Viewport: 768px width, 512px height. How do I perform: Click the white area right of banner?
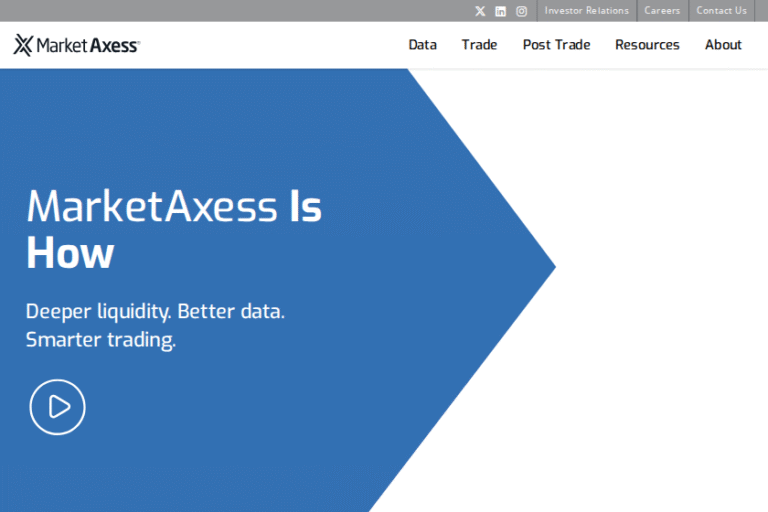tap(660, 300)
